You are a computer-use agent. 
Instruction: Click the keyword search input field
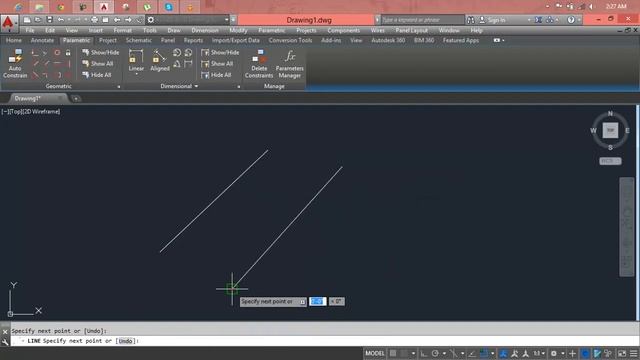click(x=422, y=20)
